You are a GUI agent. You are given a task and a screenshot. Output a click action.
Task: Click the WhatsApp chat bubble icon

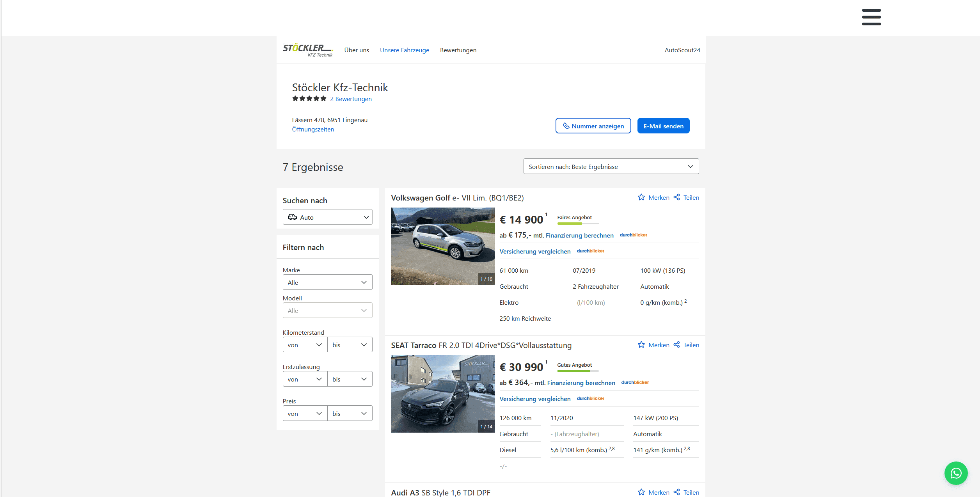(956, 473)
